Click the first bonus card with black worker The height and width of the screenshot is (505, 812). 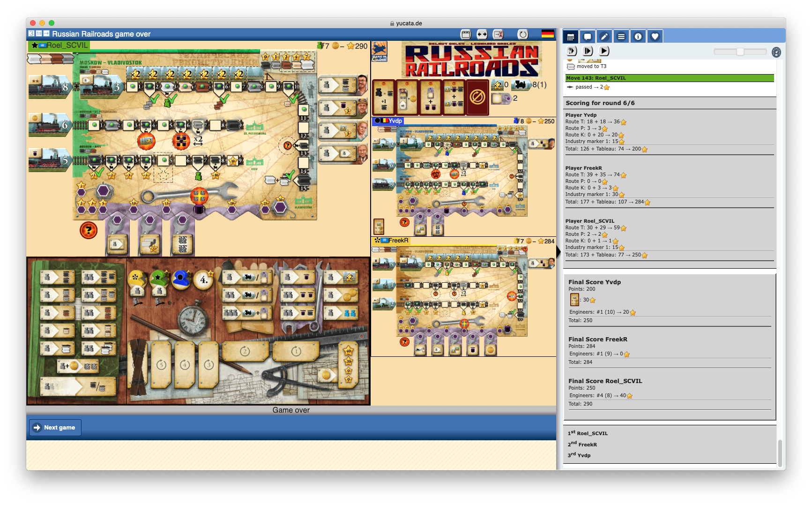tap(383, 97)
